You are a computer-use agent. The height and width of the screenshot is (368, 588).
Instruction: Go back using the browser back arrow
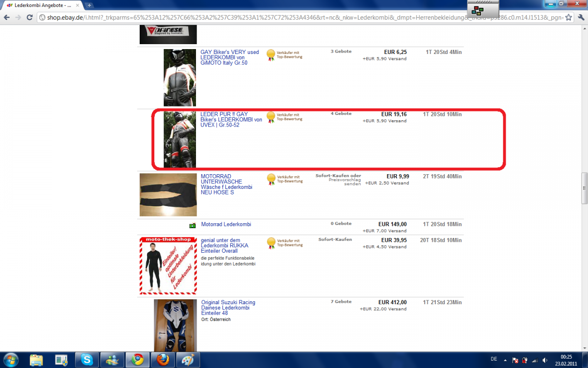(x=7, y=17)
